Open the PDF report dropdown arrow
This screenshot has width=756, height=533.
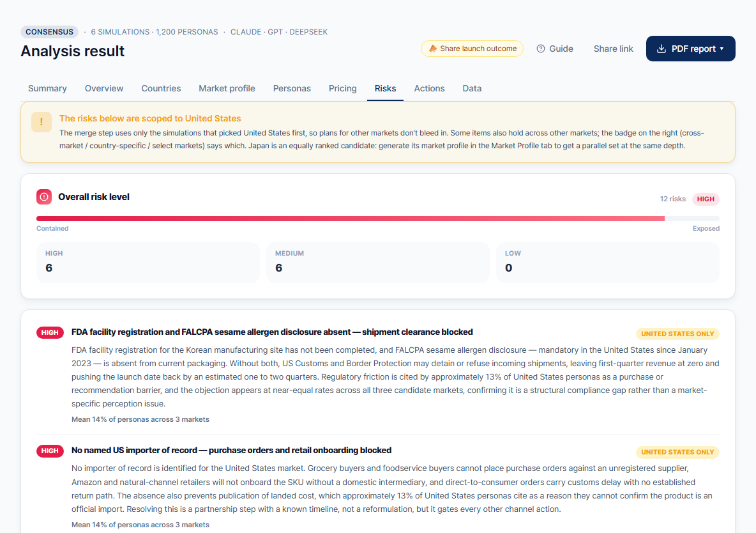tap(722, 49)
